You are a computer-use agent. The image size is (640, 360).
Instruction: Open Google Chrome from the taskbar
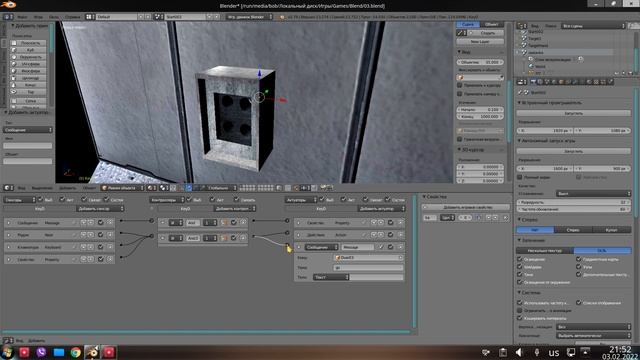pos(76,352)
